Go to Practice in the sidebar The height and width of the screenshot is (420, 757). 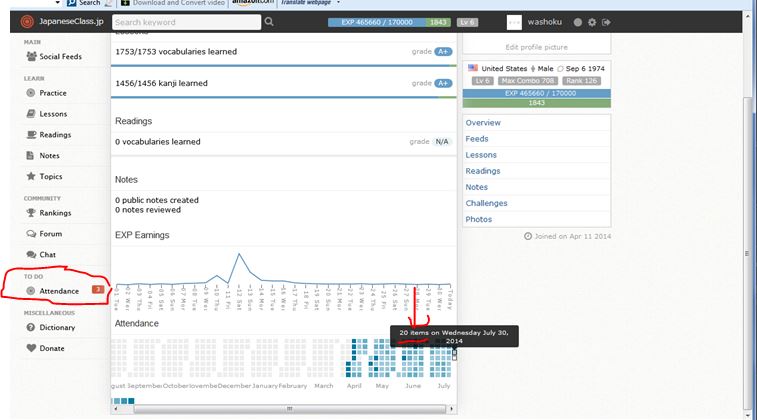pos(52,93)
